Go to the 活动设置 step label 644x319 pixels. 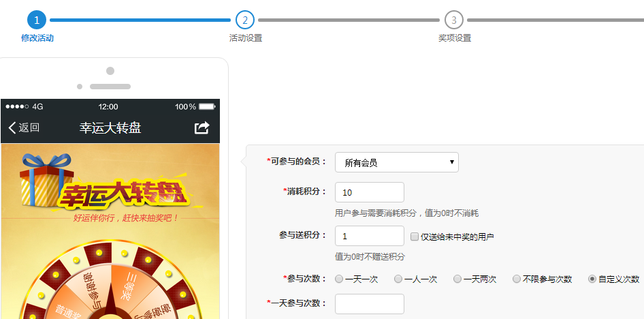[245, 38]
